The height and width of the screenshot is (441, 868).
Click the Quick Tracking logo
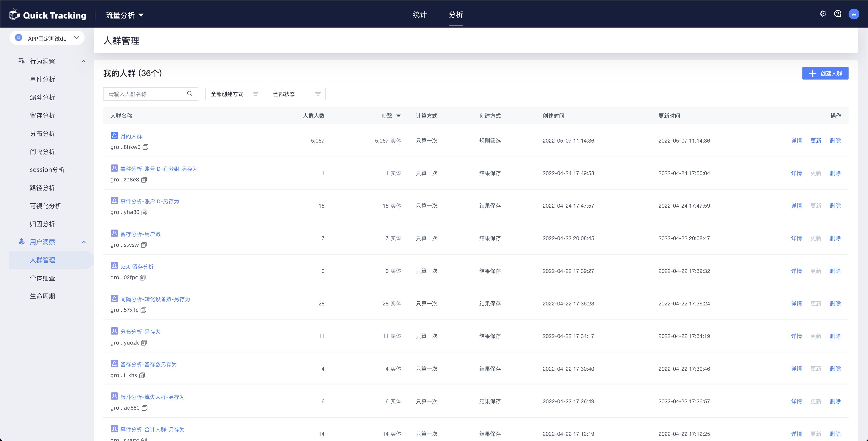[47, 15]
